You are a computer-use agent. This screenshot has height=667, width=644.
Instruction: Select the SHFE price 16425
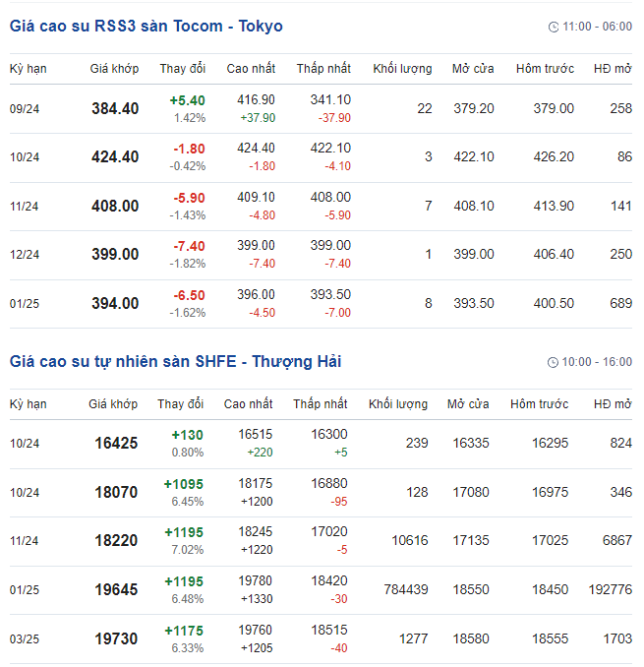(116, 444)
